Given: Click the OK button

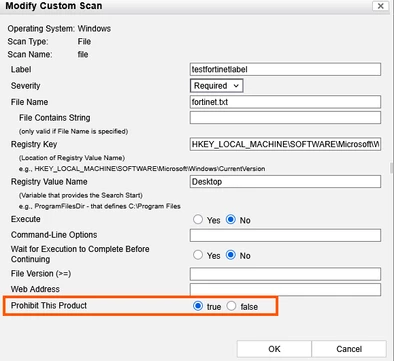Looking at the screenshot, I should (274, 349).
